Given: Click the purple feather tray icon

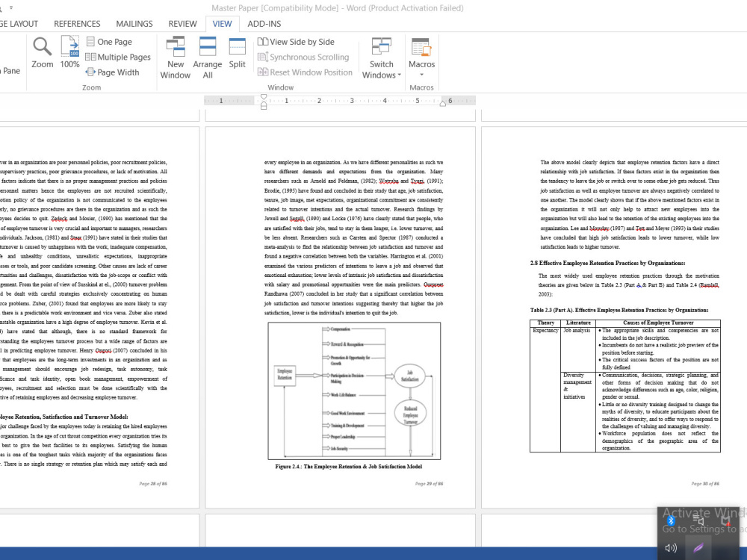Looking at the screenshot, I should point(698,548).
